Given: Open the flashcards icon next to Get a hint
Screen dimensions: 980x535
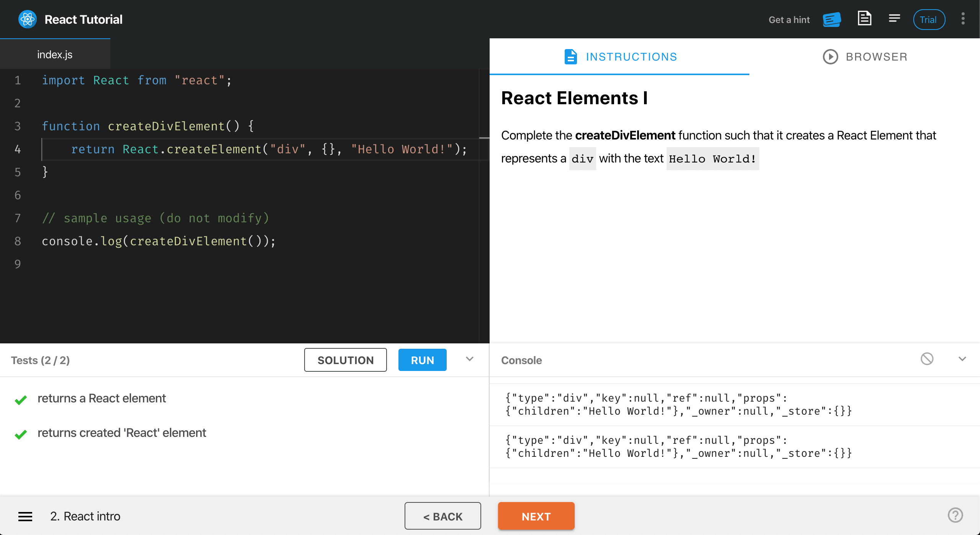Looking at the screenshot, I should [x=831, y=19].
